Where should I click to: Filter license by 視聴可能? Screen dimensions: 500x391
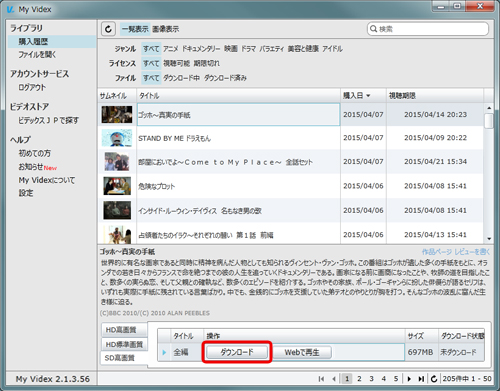pyautogui.click(x=176, y=63)
